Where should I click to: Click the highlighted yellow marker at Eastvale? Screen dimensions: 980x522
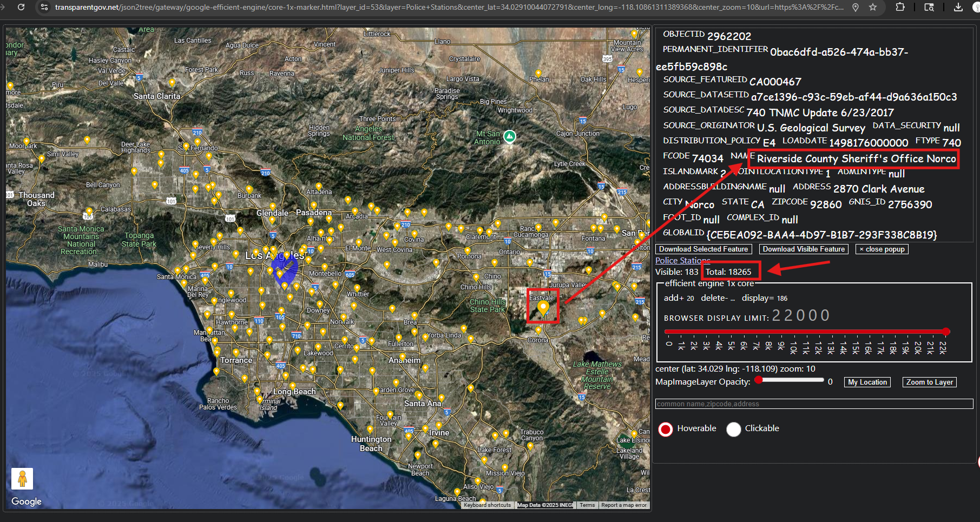coord(543,308)
